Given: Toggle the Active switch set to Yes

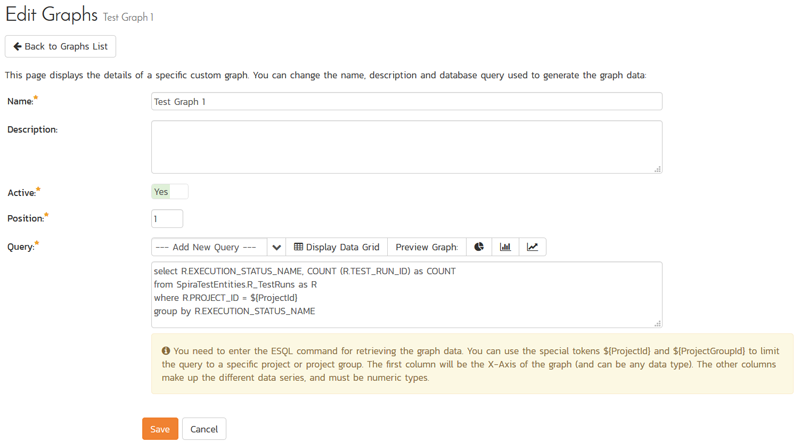Looking at the screenshot, I should click(x=169, y=192).
